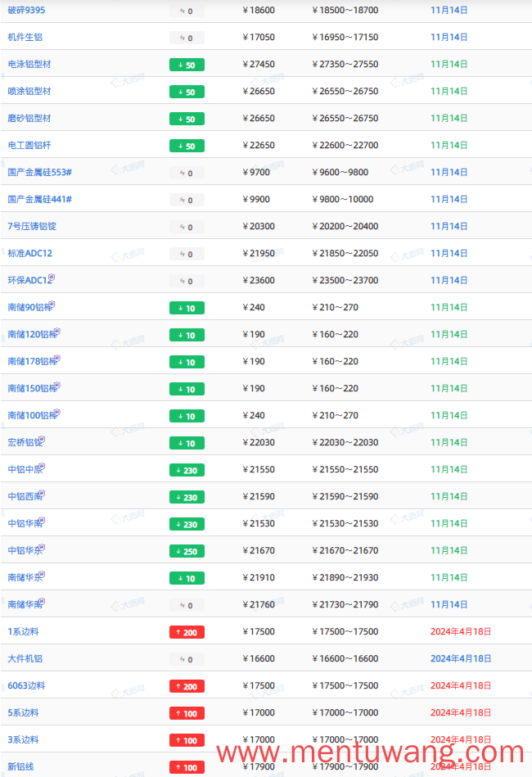Open the 南储120铝棒 link
Image resolution: width=532 pixels, height=777 pixels.
34,334
